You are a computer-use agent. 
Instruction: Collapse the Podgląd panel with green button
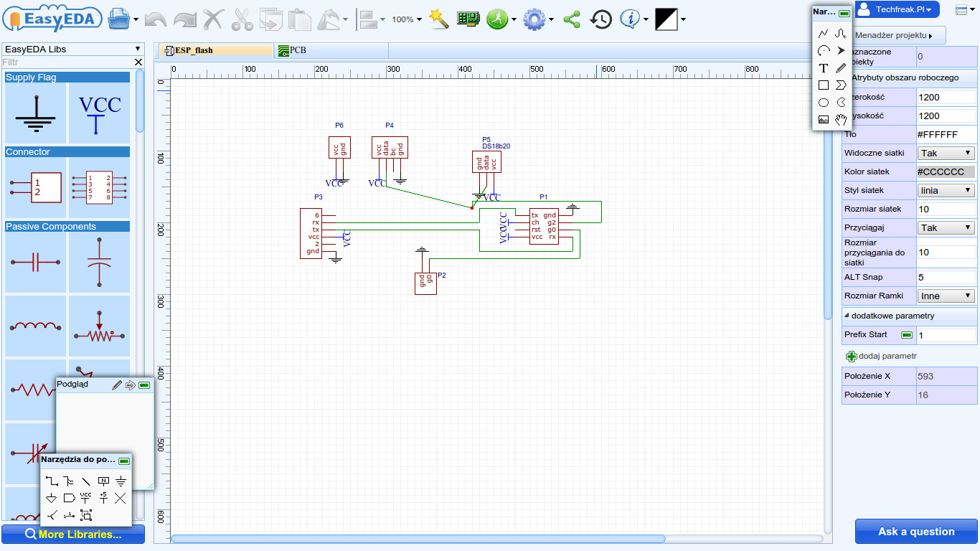point(144,385)
